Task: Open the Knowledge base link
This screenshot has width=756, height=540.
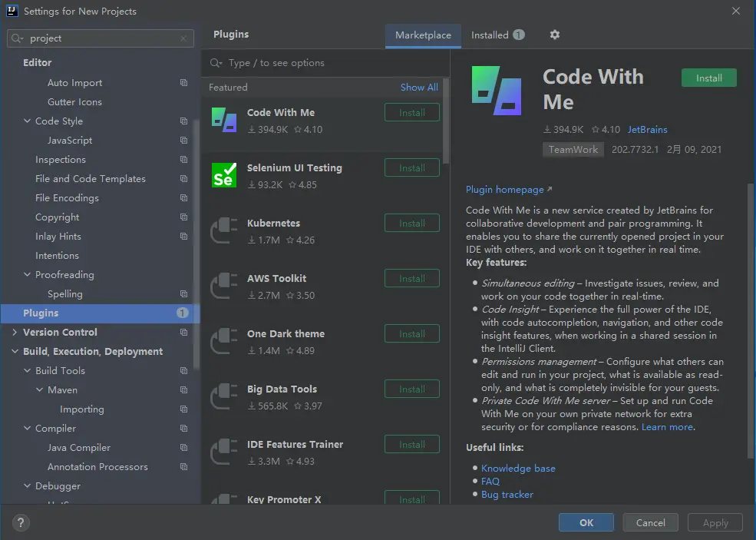Action: point(518,468)
